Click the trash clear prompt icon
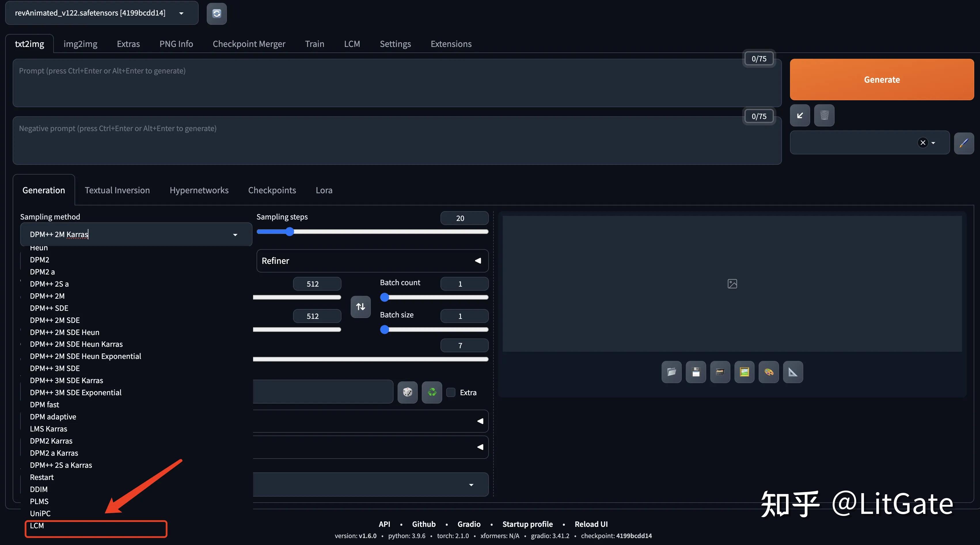 tap(824, 115)
